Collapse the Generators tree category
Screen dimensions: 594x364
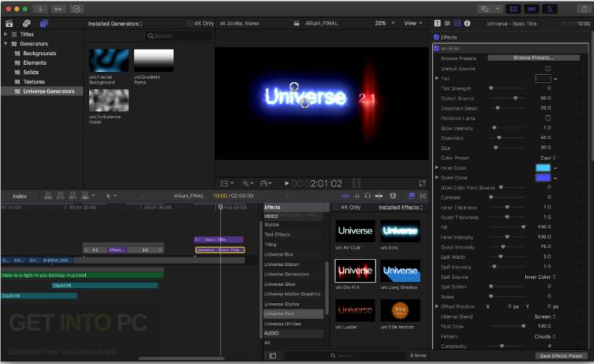(x=5, y=43)
